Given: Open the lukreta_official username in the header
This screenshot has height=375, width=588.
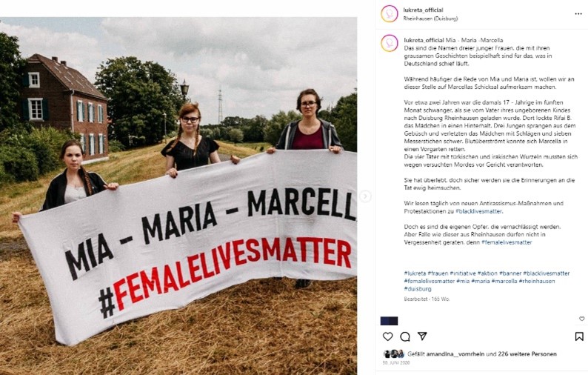Looking at the screenshot, I should click(x=424, y=10).
